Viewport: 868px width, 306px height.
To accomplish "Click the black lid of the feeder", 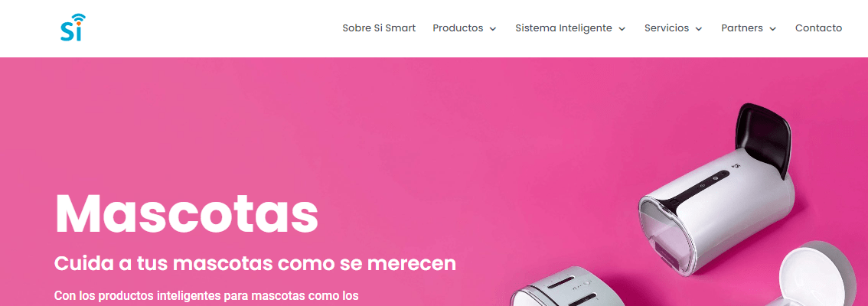I will (x=762, y=139).
